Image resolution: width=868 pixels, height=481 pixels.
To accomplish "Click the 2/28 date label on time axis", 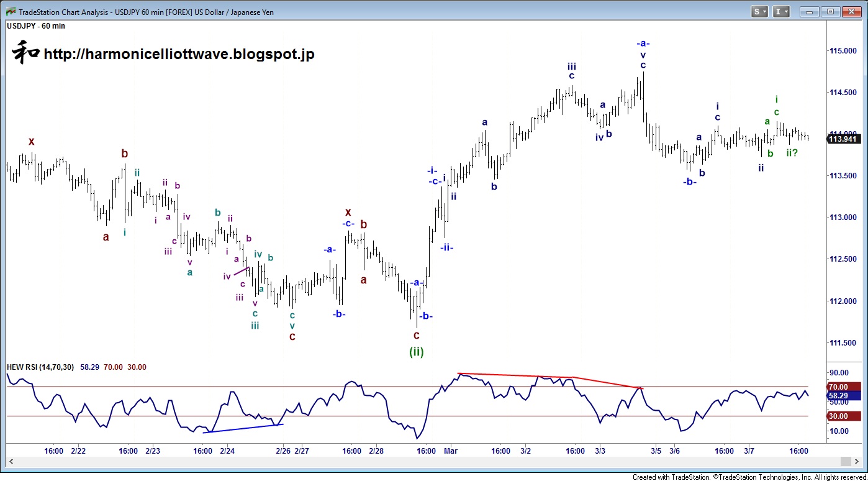I will coord(376,451).
